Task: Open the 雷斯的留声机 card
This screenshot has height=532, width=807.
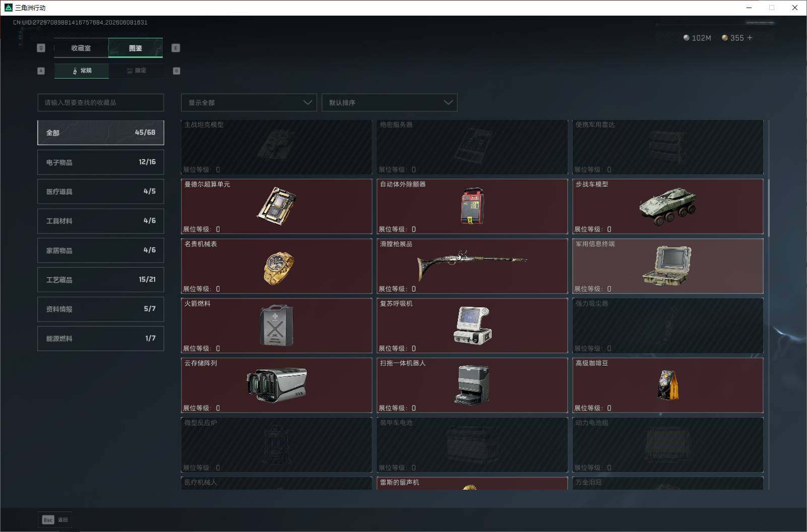Action: 472,483
